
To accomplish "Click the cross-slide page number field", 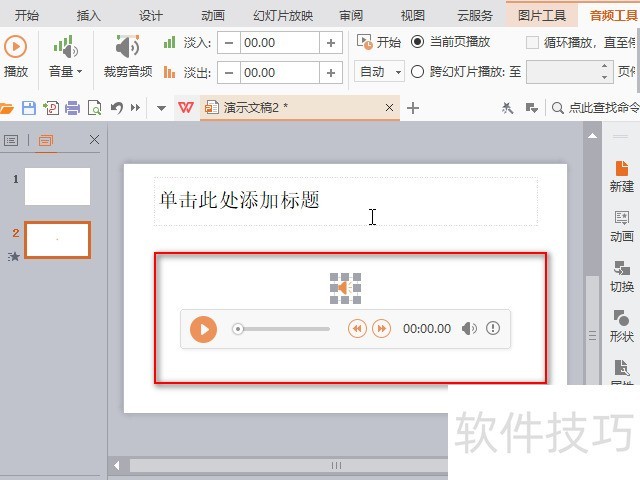I will tap(563, 72).
